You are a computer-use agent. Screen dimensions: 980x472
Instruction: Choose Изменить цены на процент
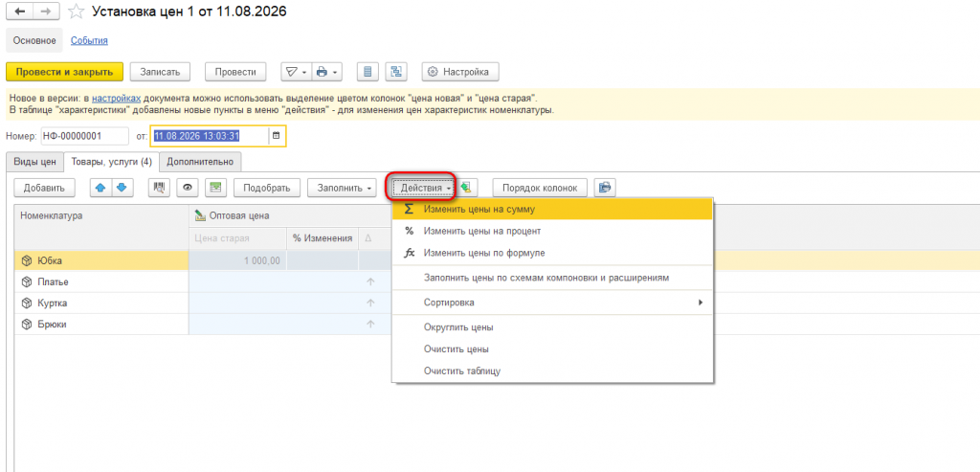tap(552, 231)
